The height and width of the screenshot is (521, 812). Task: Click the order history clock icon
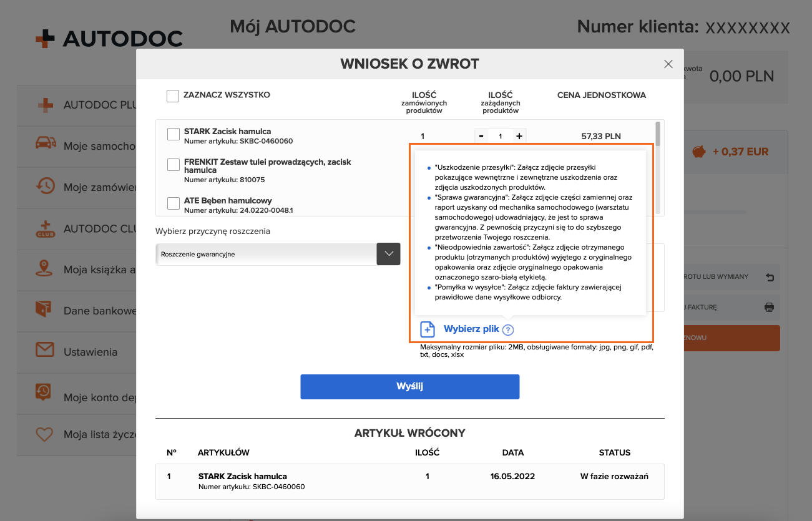(x=45, y=186)
